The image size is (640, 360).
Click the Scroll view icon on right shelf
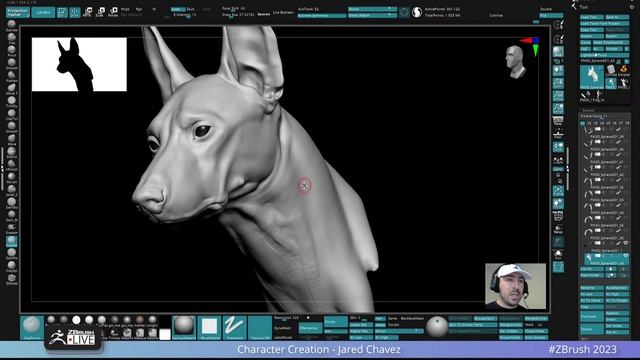point(558,71)
